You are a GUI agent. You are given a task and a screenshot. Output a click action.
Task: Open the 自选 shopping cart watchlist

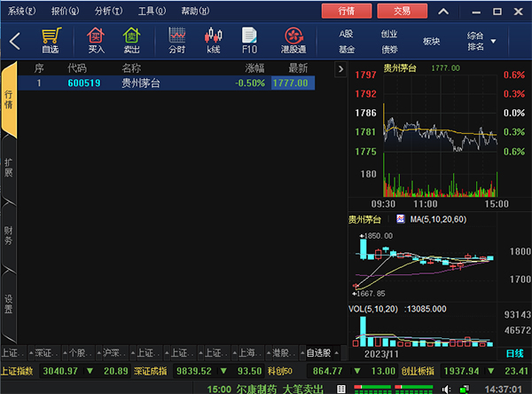pos(50,40)
